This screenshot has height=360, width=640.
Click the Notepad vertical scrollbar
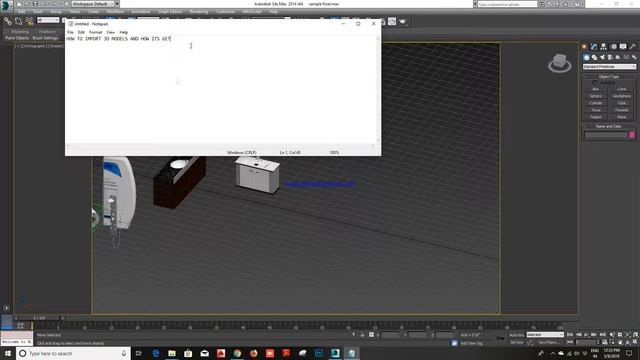378,89
